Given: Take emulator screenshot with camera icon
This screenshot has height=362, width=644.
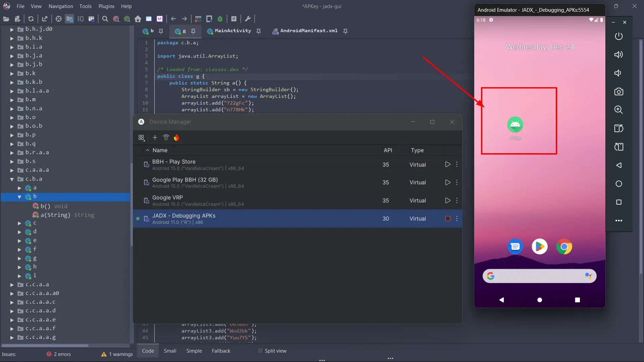Looking at the screenshot, I should click(x=619, y=92).
